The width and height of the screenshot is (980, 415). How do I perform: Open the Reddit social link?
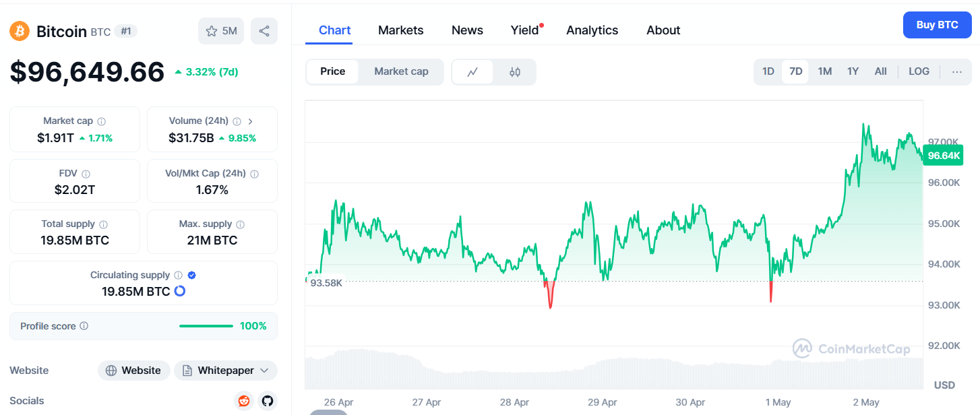pos(244,401)
